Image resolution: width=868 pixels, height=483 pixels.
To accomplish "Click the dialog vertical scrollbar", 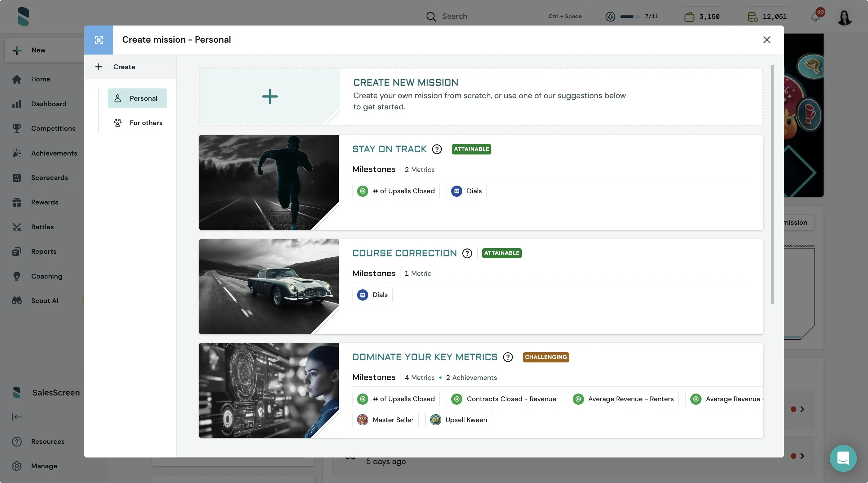I will [773, 185].
